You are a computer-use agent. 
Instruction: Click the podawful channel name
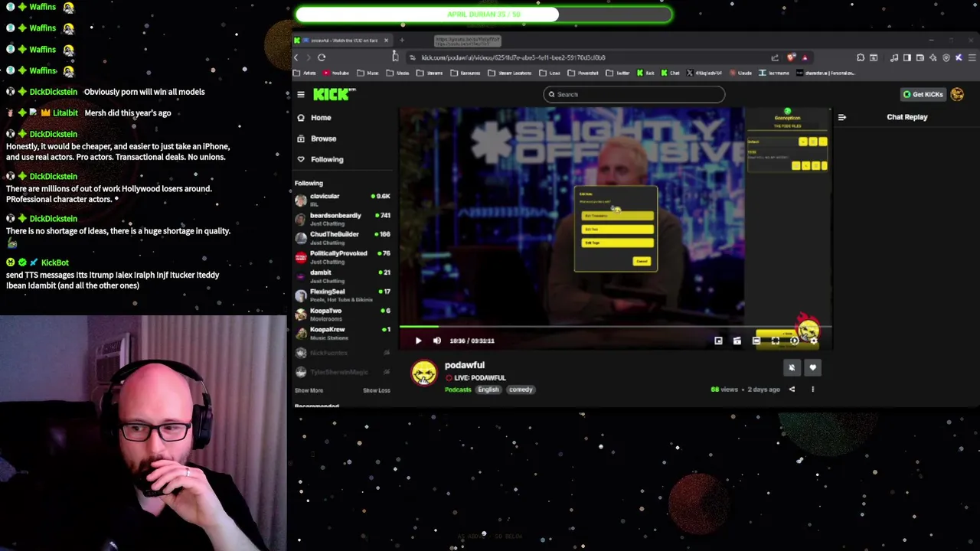465,365
